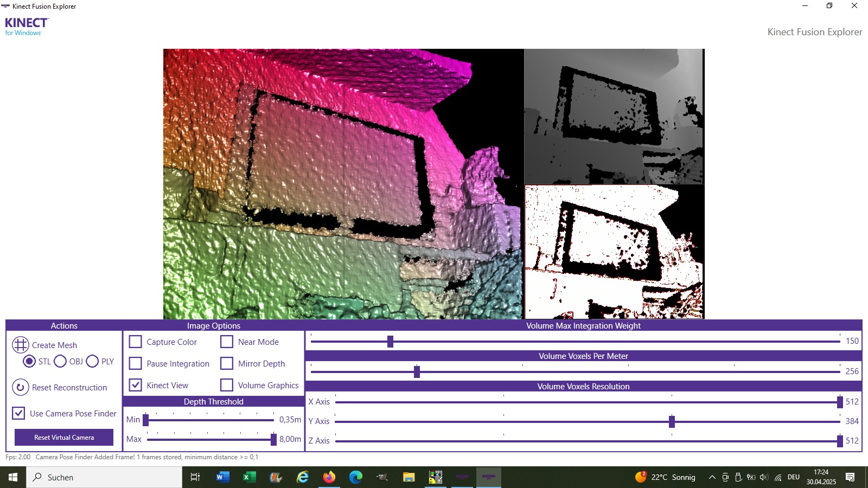
Task: Click the grayscale depth image view
Action: pos(614,117)
